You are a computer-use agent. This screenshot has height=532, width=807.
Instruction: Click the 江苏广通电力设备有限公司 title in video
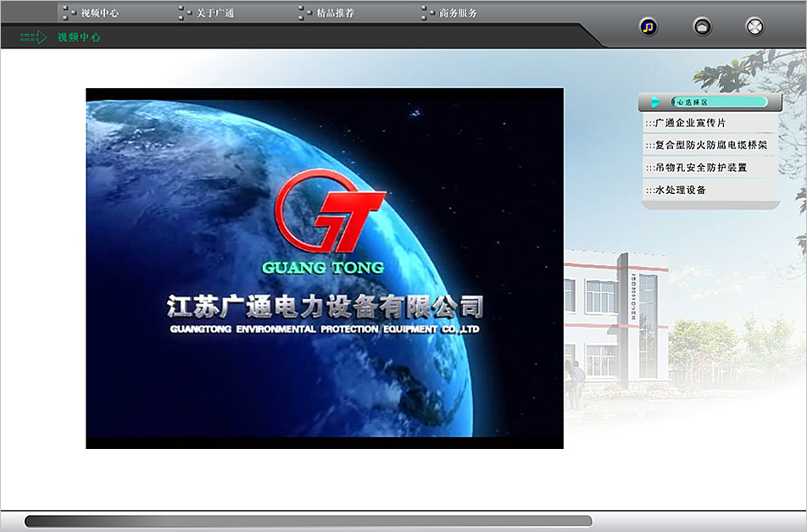(326, 305)
